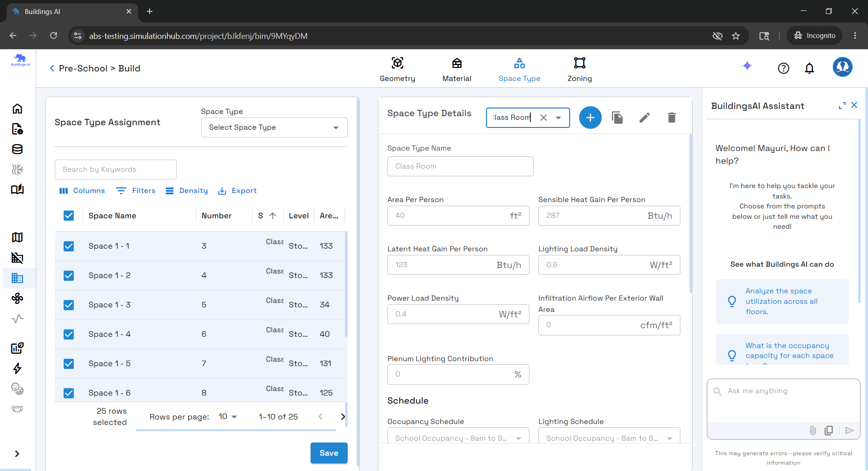Expand the left sidebar with chevron
This screenshot has height=471, width=868.
[x=17, y=454]
